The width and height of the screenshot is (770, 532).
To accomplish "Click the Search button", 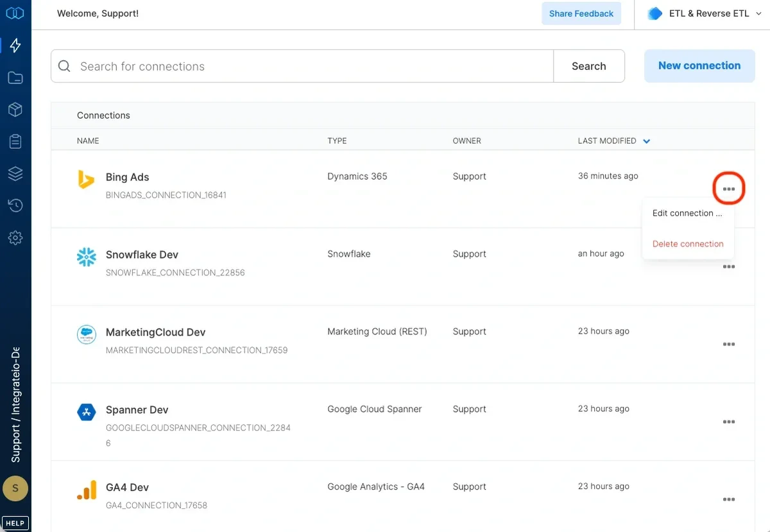I will (x=589, y=66).
